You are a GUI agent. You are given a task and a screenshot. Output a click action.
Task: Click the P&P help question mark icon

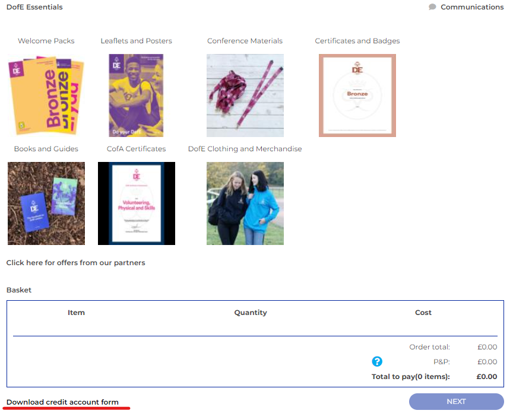(x=377, y=361)
